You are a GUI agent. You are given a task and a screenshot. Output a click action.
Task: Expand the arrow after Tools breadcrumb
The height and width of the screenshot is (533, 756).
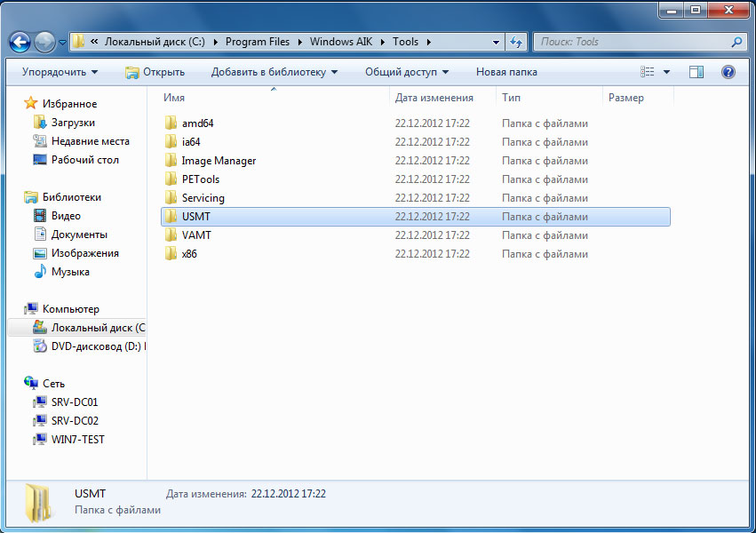click(428, 43)
